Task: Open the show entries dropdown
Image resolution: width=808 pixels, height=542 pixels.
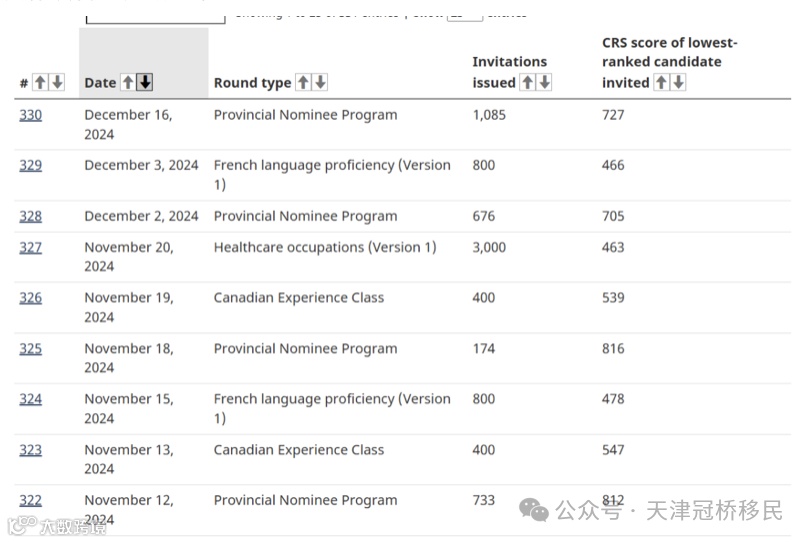Action: pyautogui.click(x=464, y=14)
